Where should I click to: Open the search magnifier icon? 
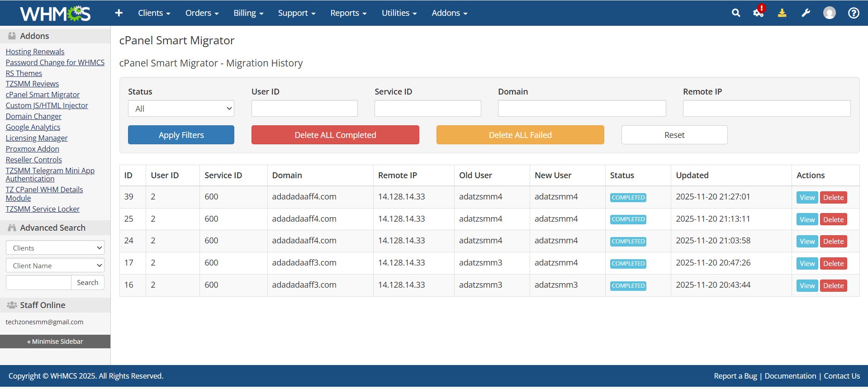pos(736,13)
